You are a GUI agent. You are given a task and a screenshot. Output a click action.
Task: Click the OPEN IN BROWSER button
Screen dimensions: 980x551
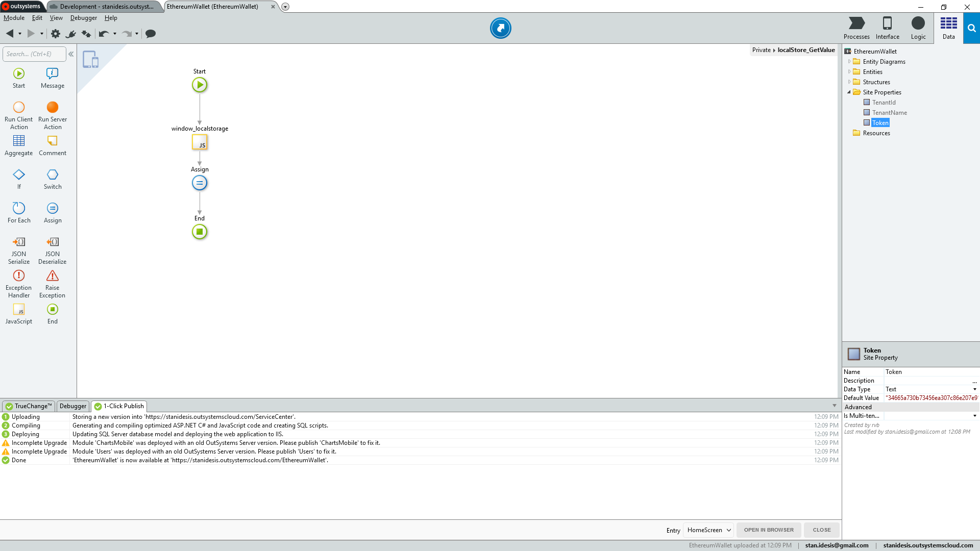tap(769, 530)
